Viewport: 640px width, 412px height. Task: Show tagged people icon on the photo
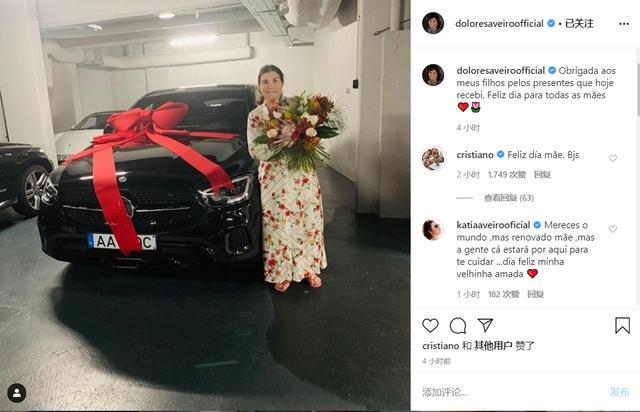[17, 393]
